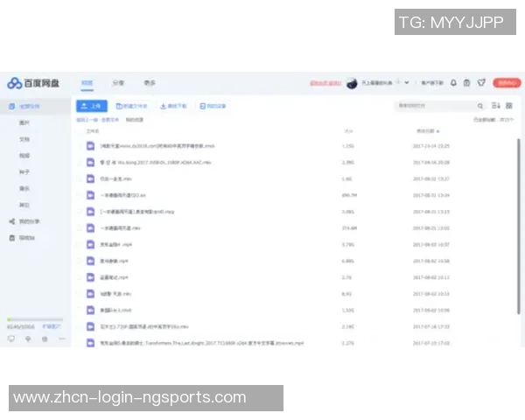Tick checkbox of the 696.7M file row

[x=80, y=195]
